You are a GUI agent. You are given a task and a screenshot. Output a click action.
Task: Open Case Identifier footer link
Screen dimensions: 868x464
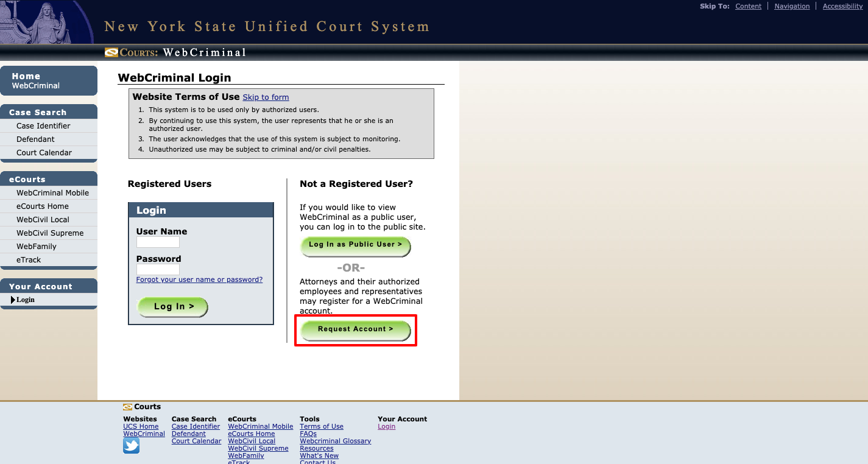pyautogui.click(x=196, y=427)
